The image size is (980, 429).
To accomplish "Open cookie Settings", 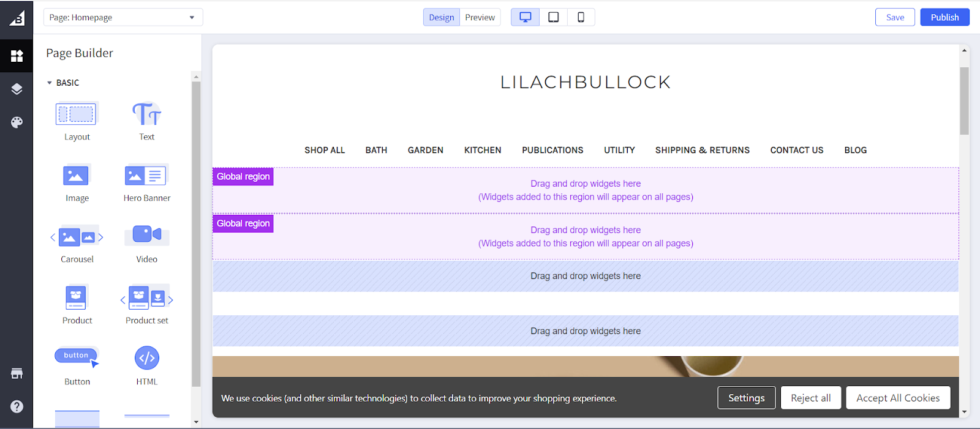I will coord(746,398).
